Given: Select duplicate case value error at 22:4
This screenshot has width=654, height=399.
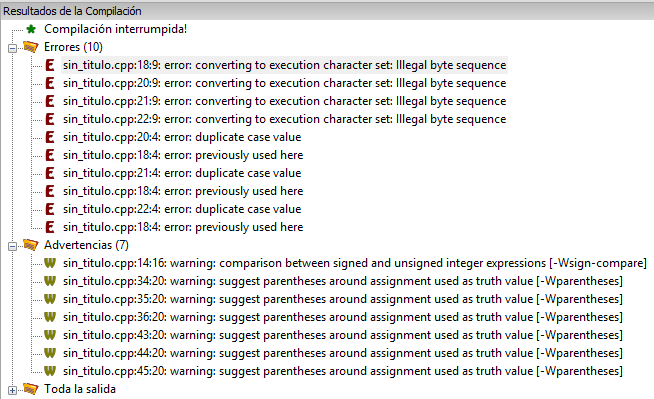Looking at the screenshot, I should pyautogui.click(x=182, y=209).
